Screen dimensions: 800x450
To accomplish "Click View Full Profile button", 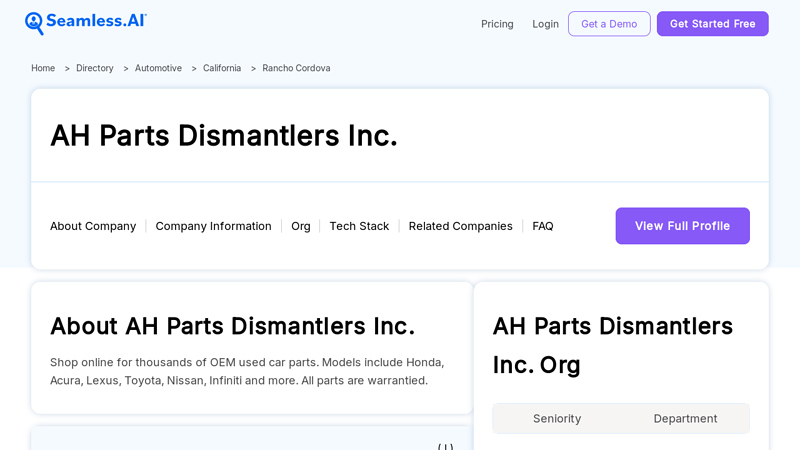I will click(683, 226).
